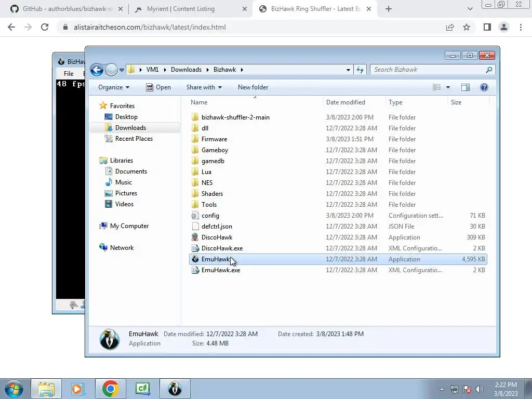Click the New folder button
Image resolution: width=532 pixels, height=399 pixels.
253,87
